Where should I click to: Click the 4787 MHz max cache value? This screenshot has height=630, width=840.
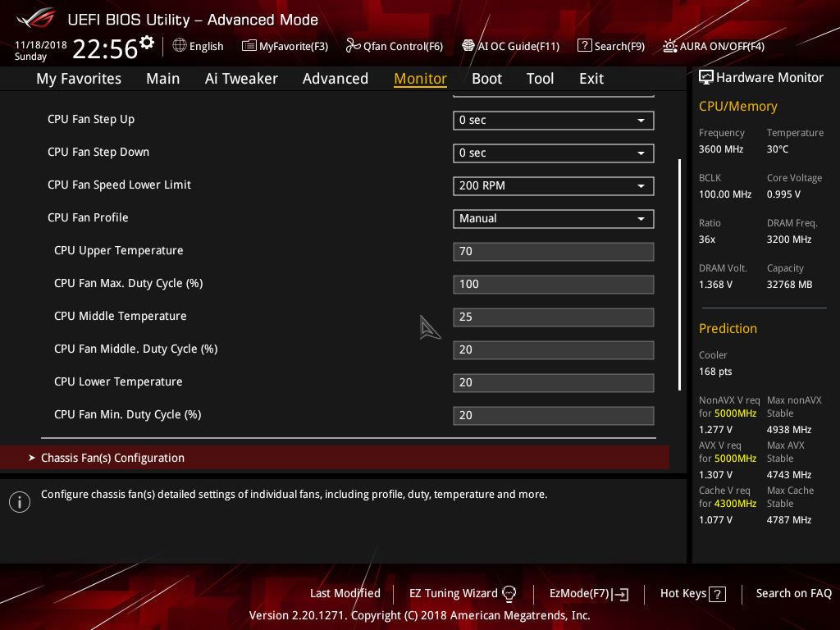pos(789,520)
